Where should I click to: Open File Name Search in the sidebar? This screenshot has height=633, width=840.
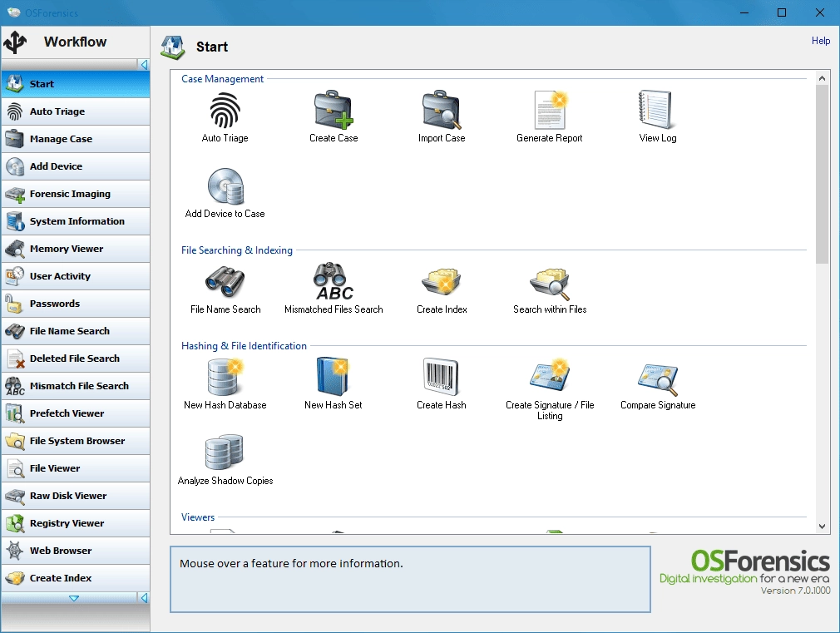(76, 331)
